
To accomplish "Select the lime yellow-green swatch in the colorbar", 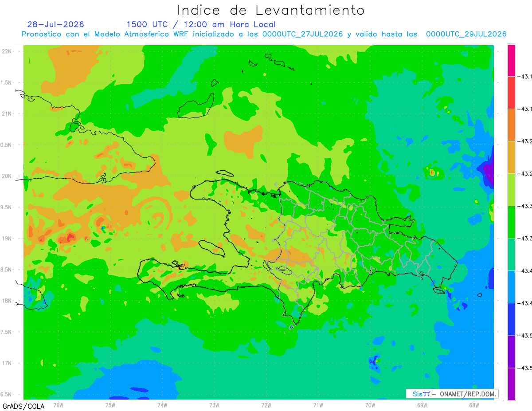I will coord(511,189).
